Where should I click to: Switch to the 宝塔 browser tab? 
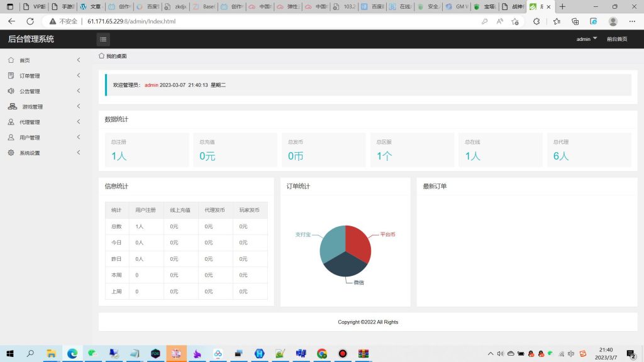coord(484,6)
